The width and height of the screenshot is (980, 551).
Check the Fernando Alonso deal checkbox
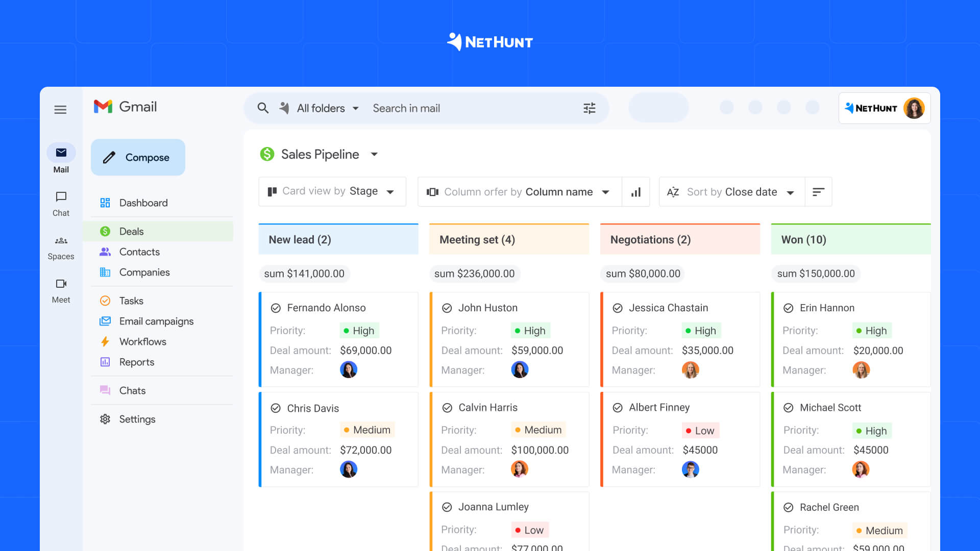(276, 308)
